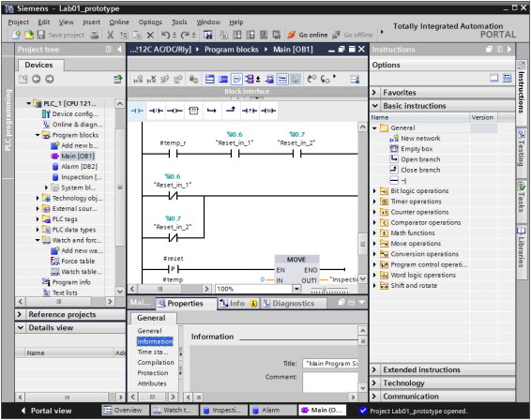The image size is (531, 420).
Task: Open Main [OB1] in project tree
Action: [78, 156]
